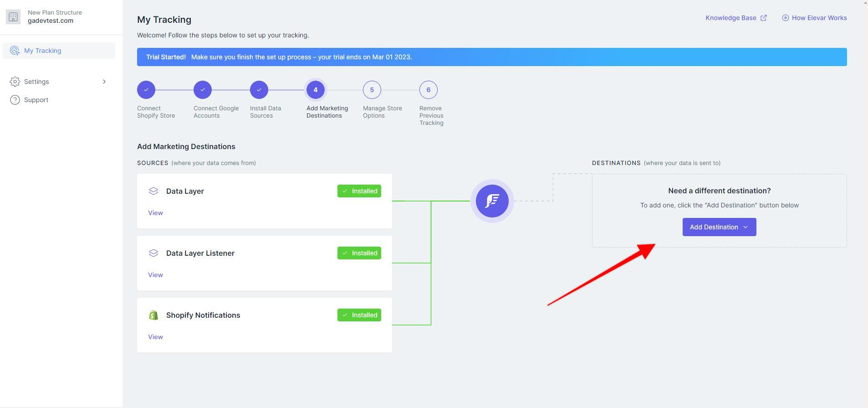Viewport: 868px width, 408px height.
Task: Click the external link icon after Knowledge Base
Action: [764, 18]
